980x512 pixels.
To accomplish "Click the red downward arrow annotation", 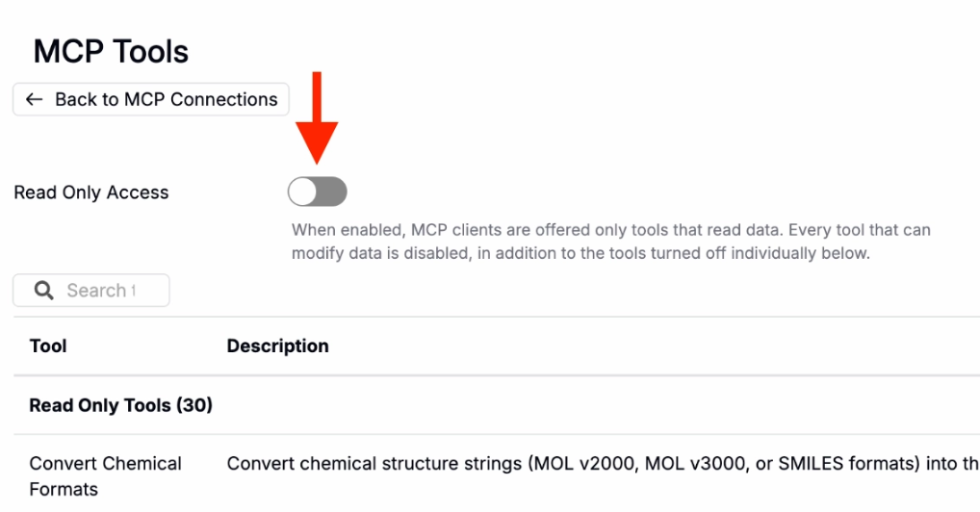I will click(x=317, y=118).
